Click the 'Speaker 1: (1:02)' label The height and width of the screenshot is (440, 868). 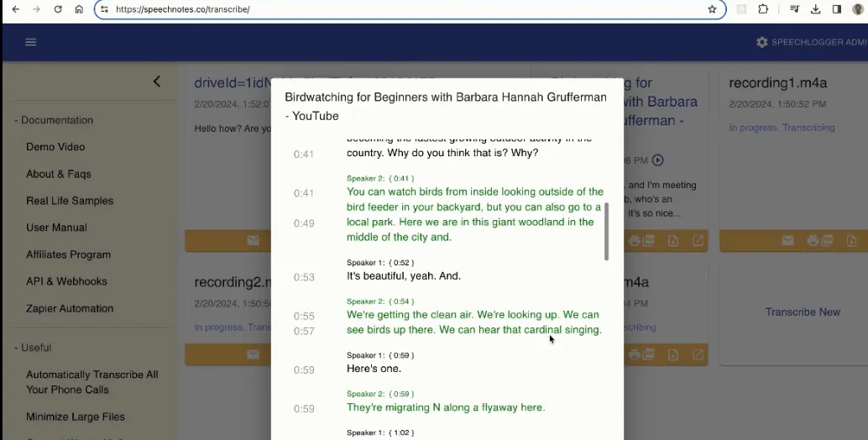pos(380,432)
